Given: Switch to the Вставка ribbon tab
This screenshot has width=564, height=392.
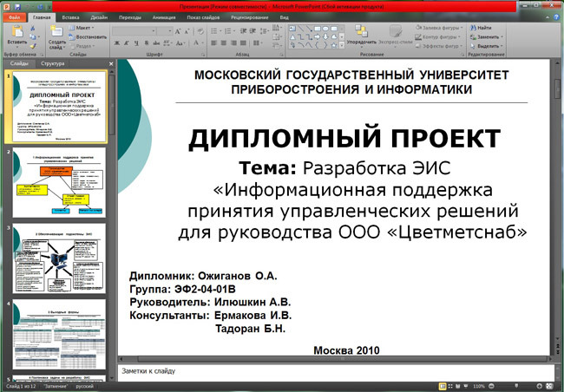Looking at the screenshot, I should (70, 17).
